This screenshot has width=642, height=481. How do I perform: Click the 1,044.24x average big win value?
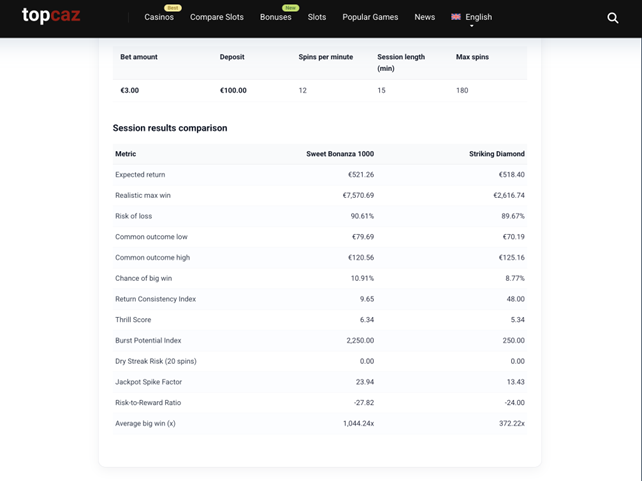pos(358,424)
